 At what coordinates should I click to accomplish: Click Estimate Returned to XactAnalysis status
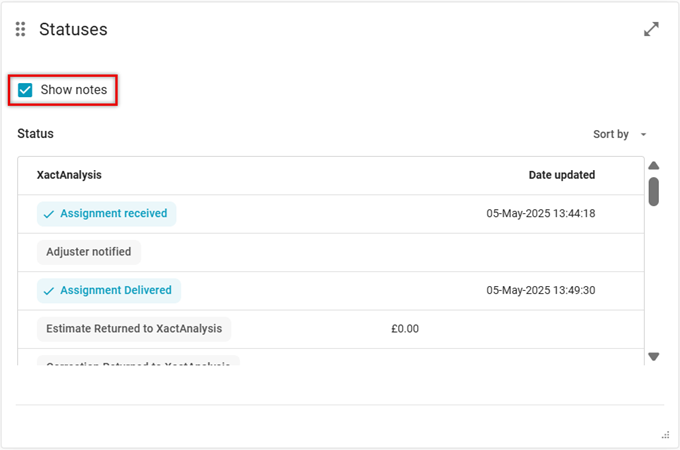(x=134, y=329)
